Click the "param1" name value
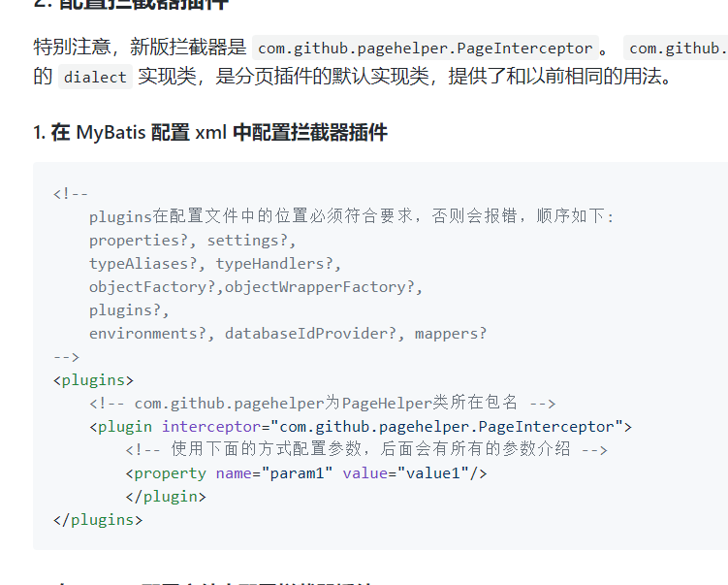Image resolution: width=728 pixels, height=585 pixels. point(298,473)
